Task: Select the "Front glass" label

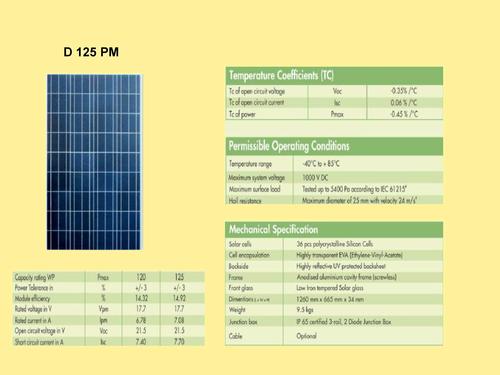Action: (241, 288)
